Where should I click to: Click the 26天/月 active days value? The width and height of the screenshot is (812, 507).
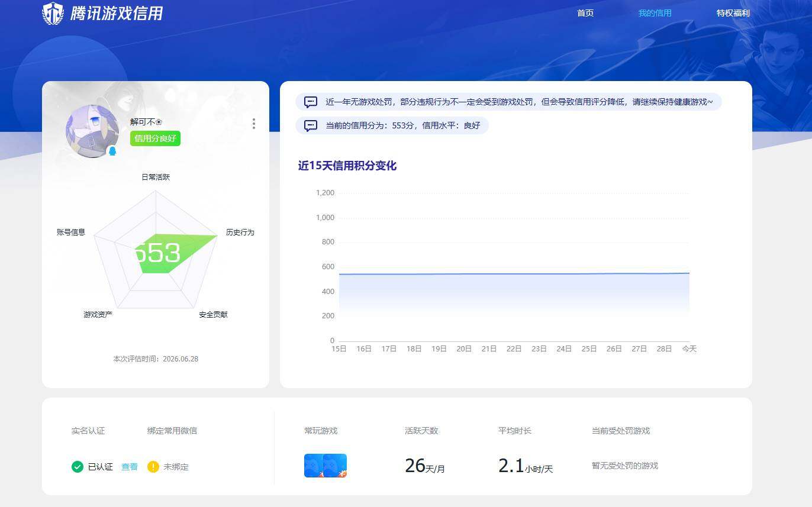[425, 466]
